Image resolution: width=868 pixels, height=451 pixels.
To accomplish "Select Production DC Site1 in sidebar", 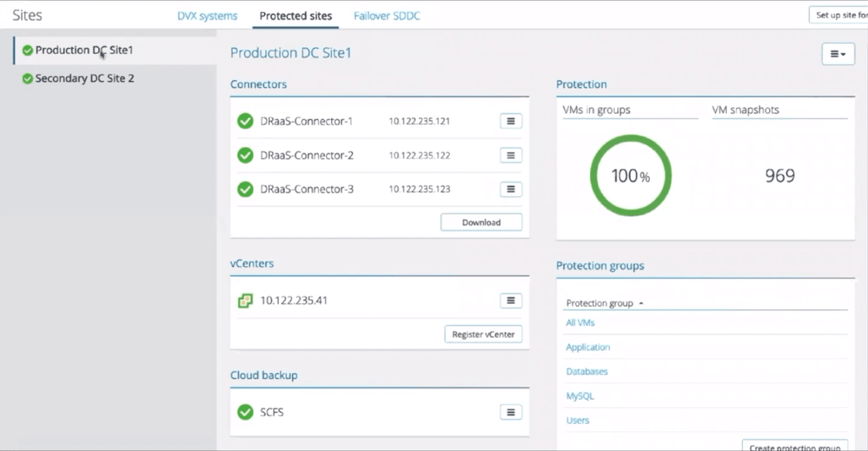I will tap(84, 50).
